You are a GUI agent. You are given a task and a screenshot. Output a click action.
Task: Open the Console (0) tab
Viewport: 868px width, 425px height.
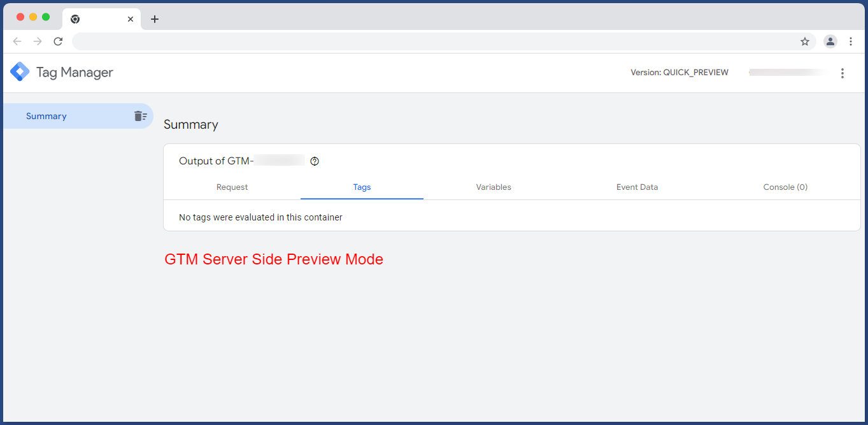click(x=785, y=187)
